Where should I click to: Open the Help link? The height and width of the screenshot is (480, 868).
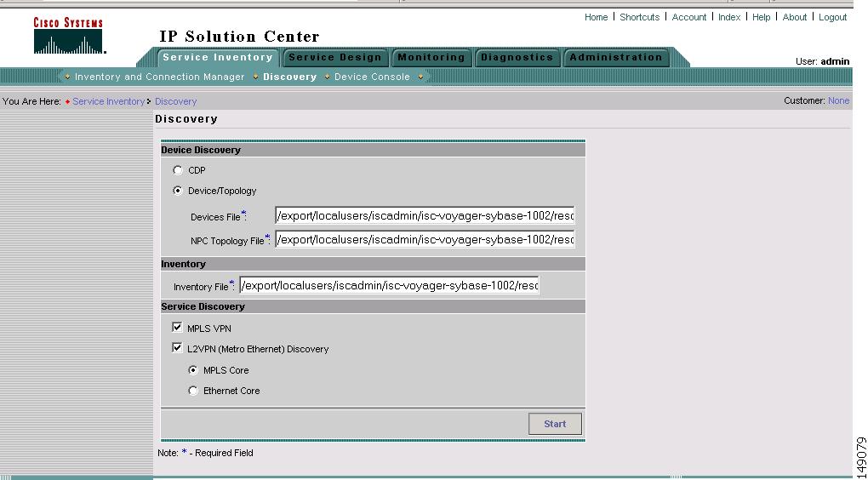tap(761, 17)
